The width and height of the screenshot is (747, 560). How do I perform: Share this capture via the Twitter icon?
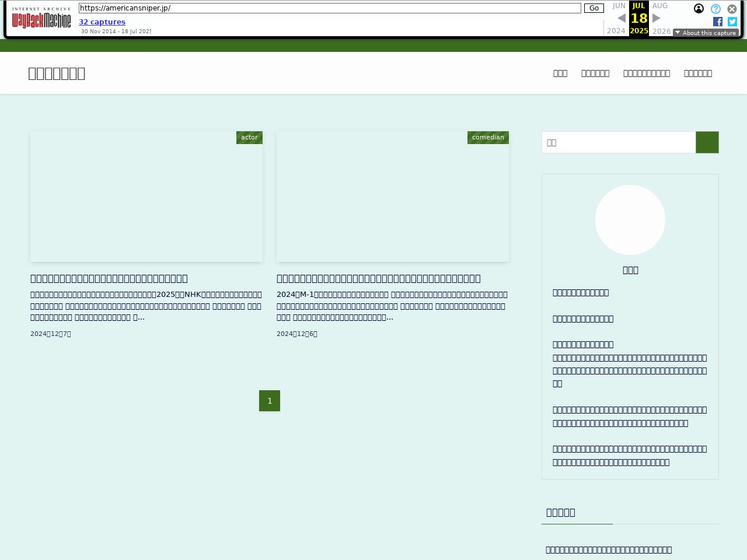(x=732, y=22)
